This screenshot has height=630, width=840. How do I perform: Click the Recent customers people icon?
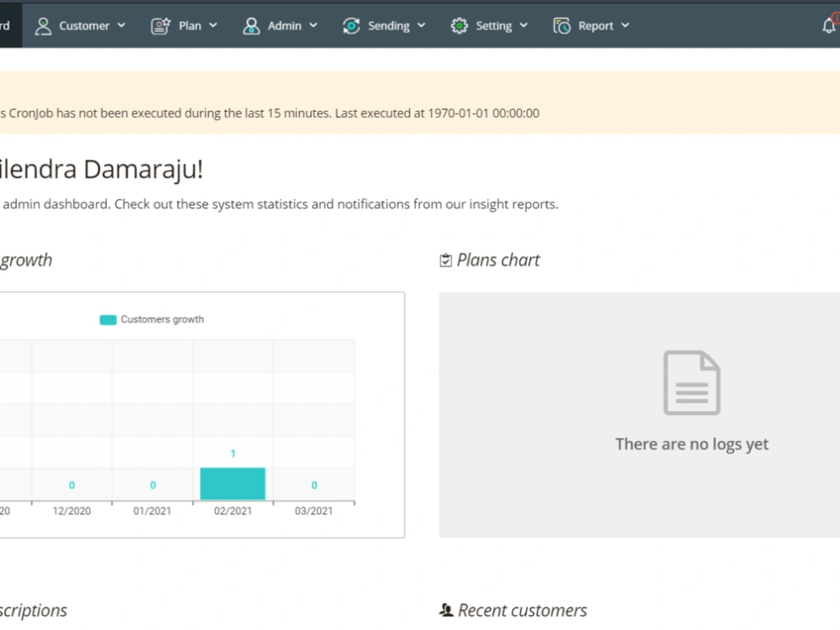point(446,610)
